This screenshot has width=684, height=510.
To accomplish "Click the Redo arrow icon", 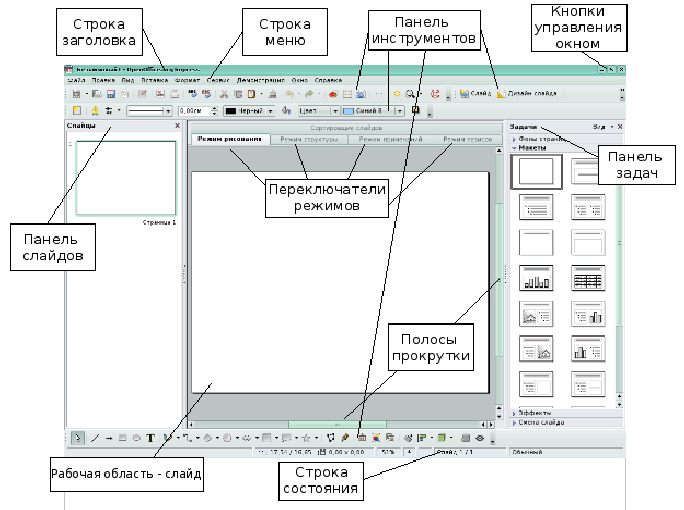I will click(x=309, y=94).
